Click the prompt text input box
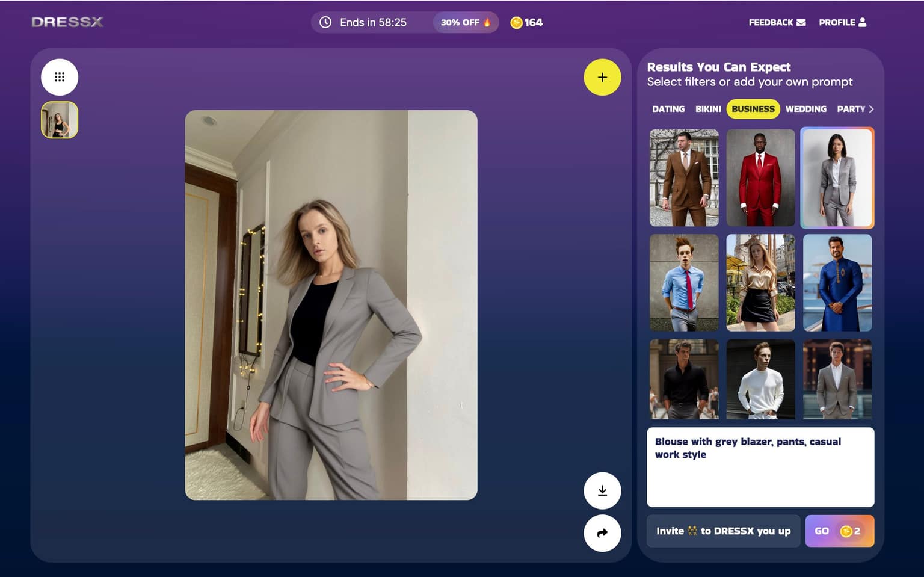 click(760, 467)
